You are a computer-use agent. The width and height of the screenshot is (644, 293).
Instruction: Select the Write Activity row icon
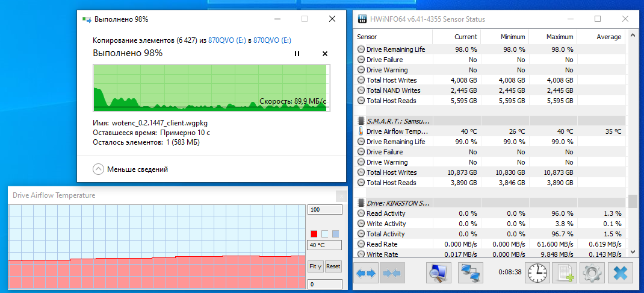click(x=361, y=224)
